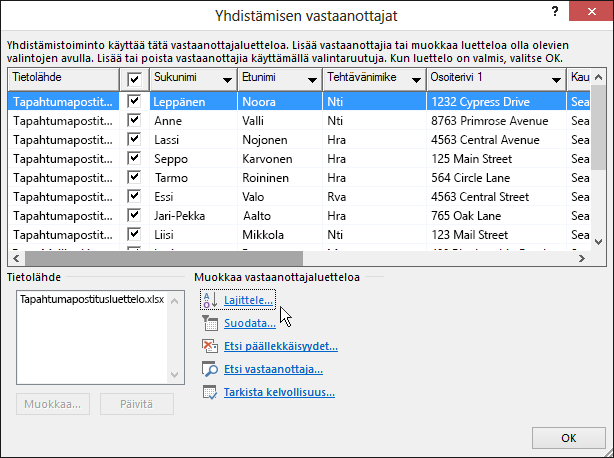Uncheck the Tarmo row checkbox
The image size is (614, 458).
[x=134, y=177]
